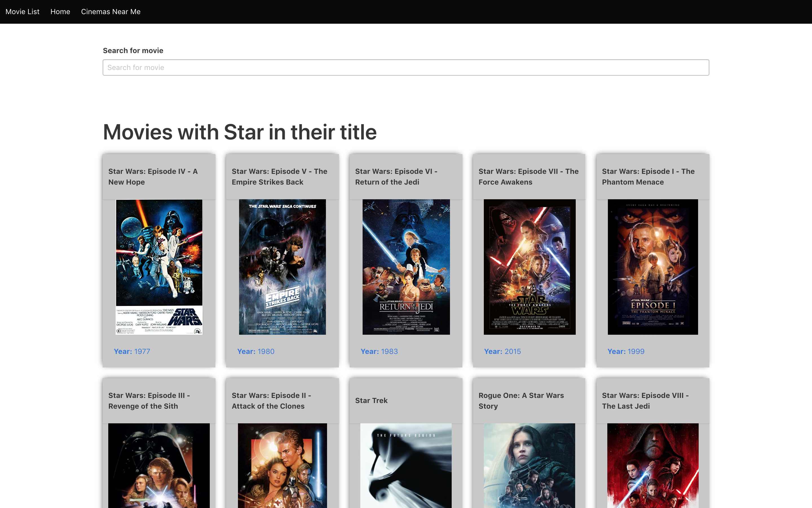Viewport: 812px width, 508px height.
Task: Open the Movie List brand link
Action: pyautogui.click(x=23, y=12)
